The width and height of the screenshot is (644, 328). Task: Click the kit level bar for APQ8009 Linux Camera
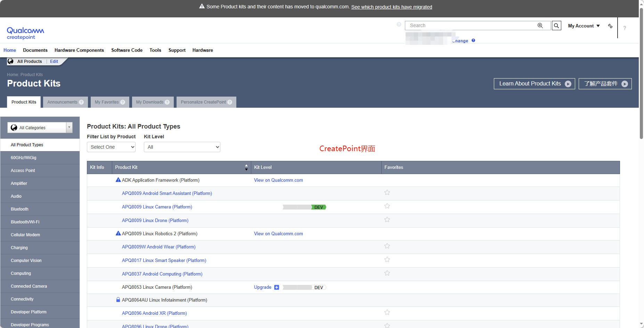304,207
